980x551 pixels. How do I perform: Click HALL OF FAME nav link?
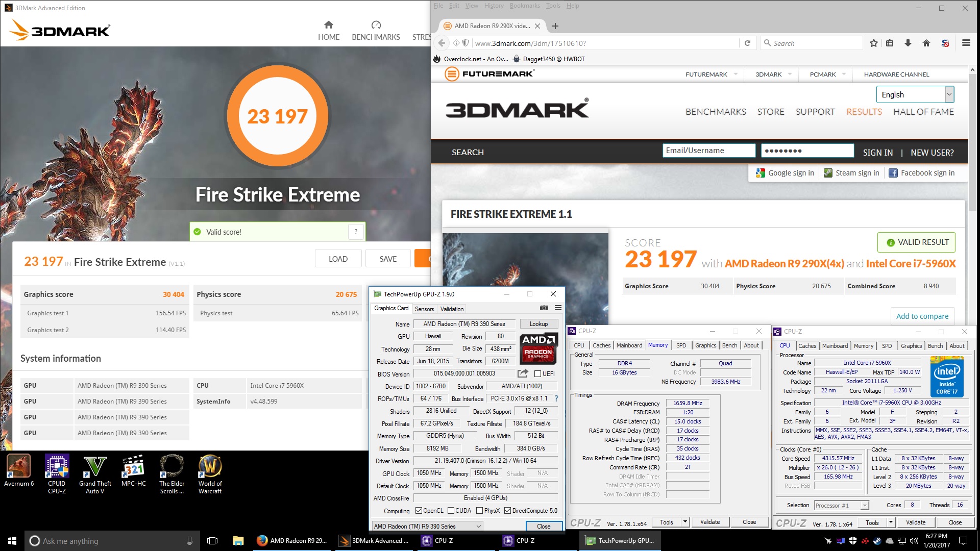[x=923, y=112]
